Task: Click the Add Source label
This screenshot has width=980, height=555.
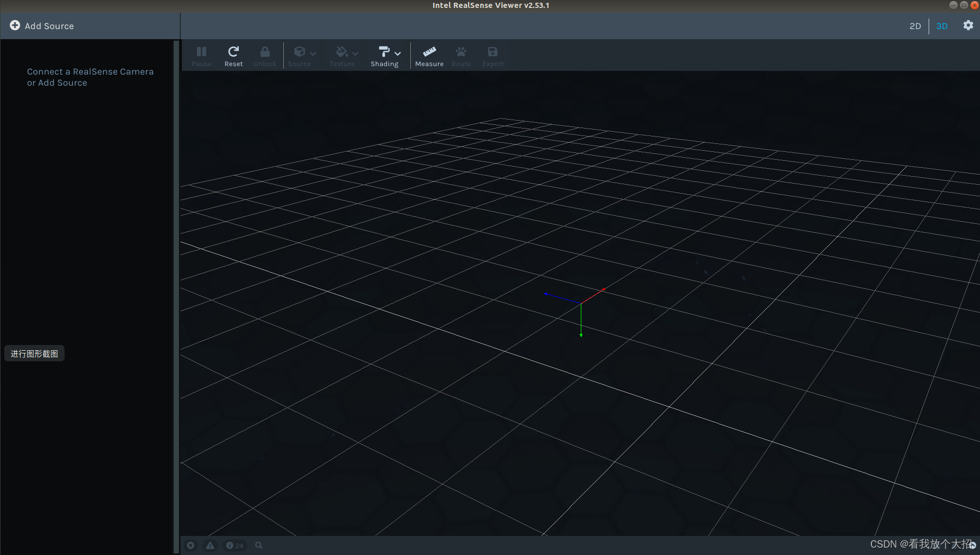Action: pos(49,26)
